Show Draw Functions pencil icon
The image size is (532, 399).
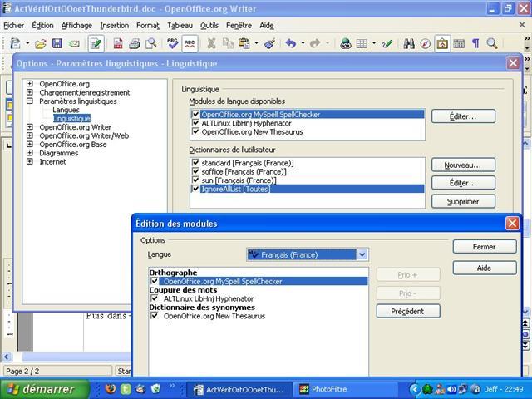pyautogui.click(x=387, y=43)
